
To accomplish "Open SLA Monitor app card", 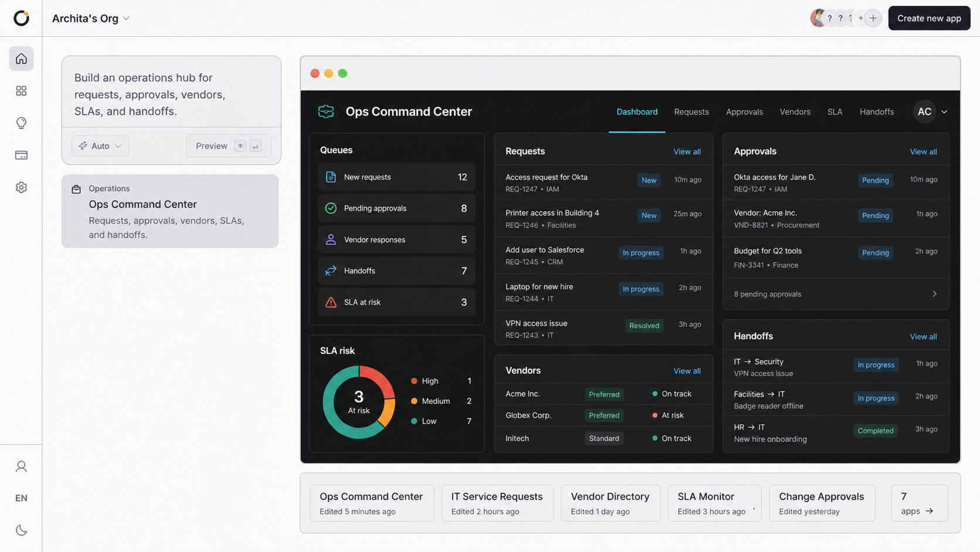I will tap(714, 503).
